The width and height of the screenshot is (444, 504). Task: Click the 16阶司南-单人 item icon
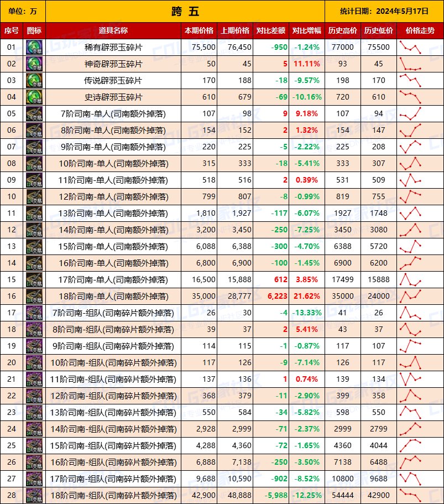34,263
